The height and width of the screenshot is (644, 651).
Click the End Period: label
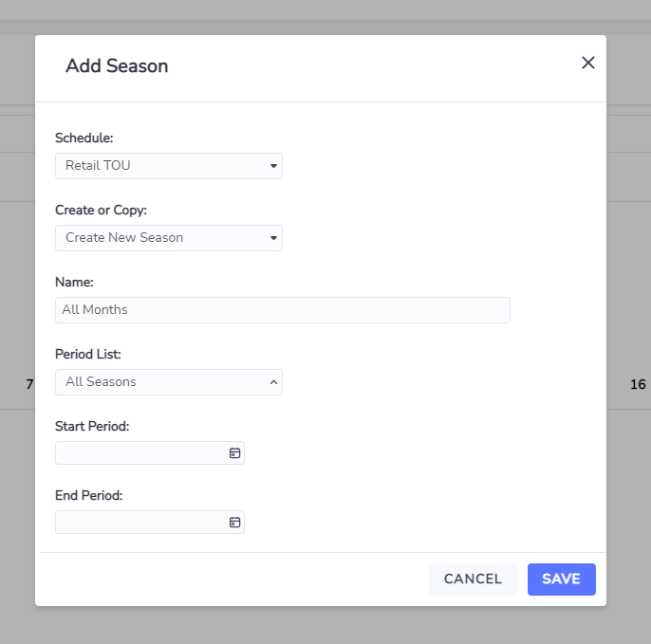click(89, 495)
